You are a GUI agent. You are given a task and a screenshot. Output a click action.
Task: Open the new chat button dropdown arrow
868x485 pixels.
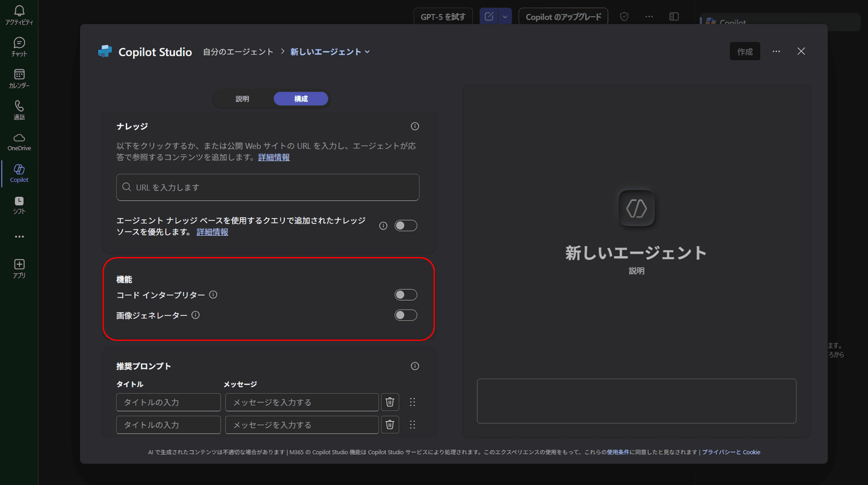[505, 16]
